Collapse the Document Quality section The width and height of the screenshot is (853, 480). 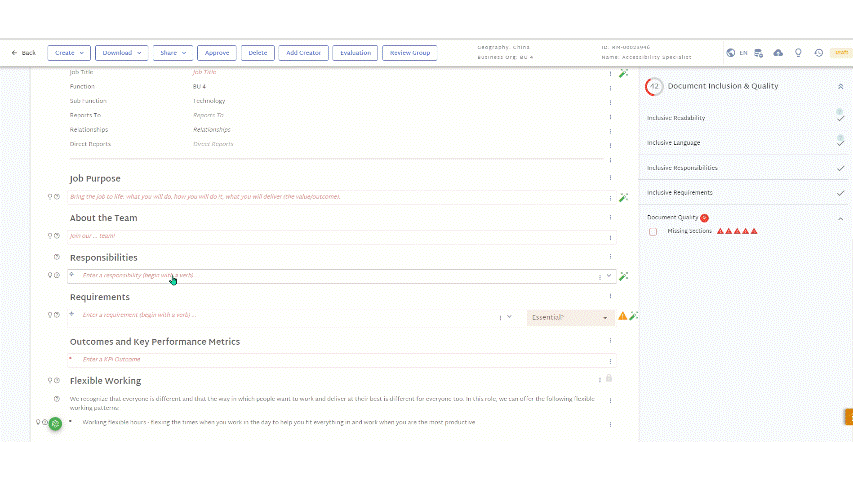pos(840,218)
